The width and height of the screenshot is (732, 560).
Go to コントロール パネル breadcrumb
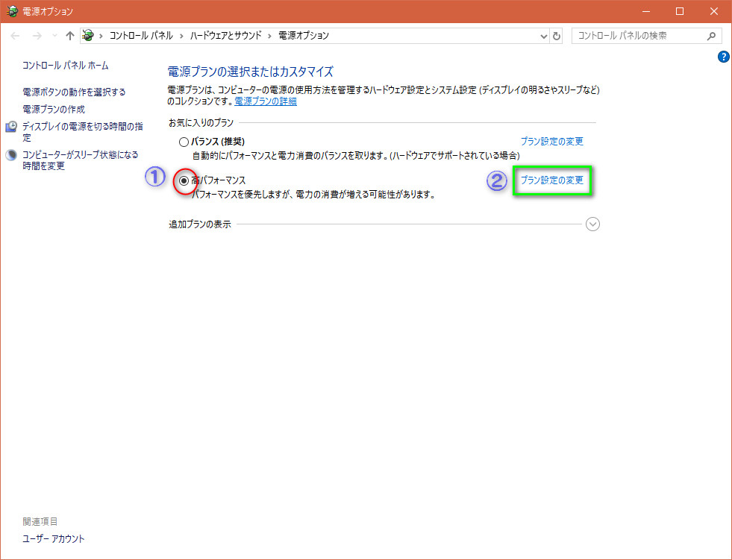pos(140,36)
